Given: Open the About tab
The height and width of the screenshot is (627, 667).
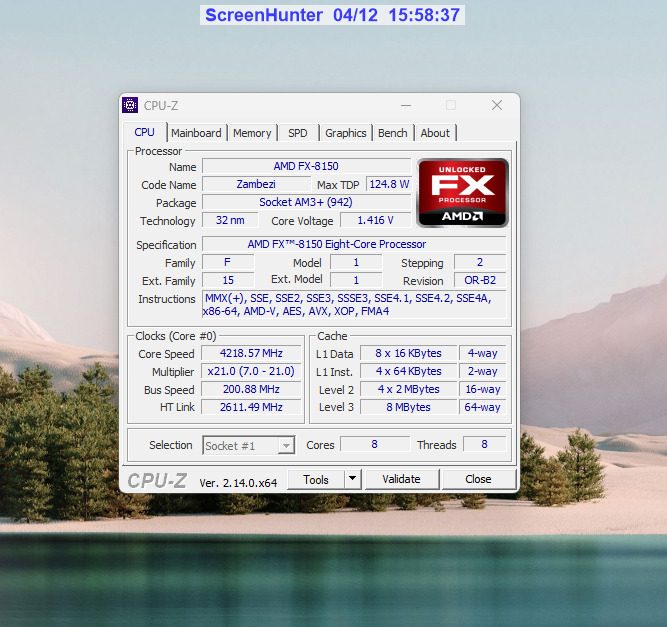Looking at the screenshot, I should coord(435,133).
